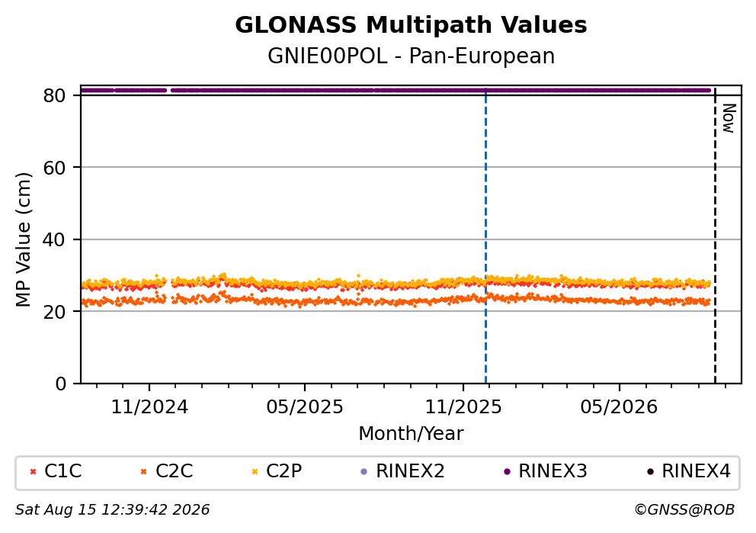Click the ©GNSS@ROB credit text

coord(684,510)
